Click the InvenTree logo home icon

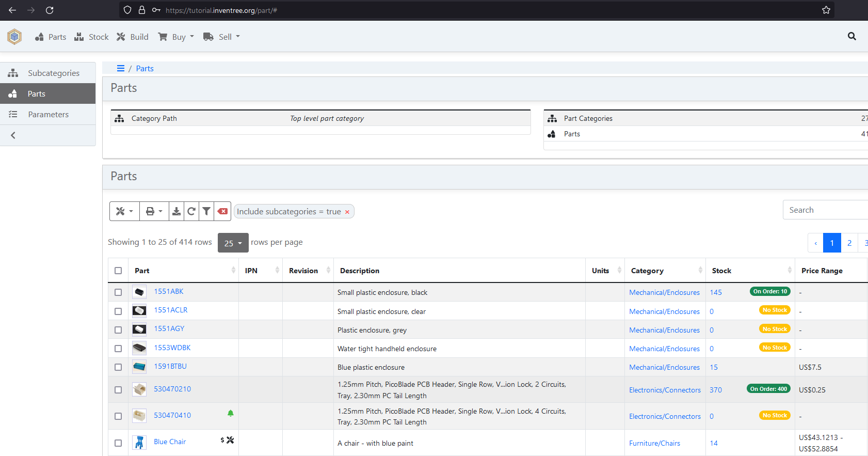click(14, 37)
